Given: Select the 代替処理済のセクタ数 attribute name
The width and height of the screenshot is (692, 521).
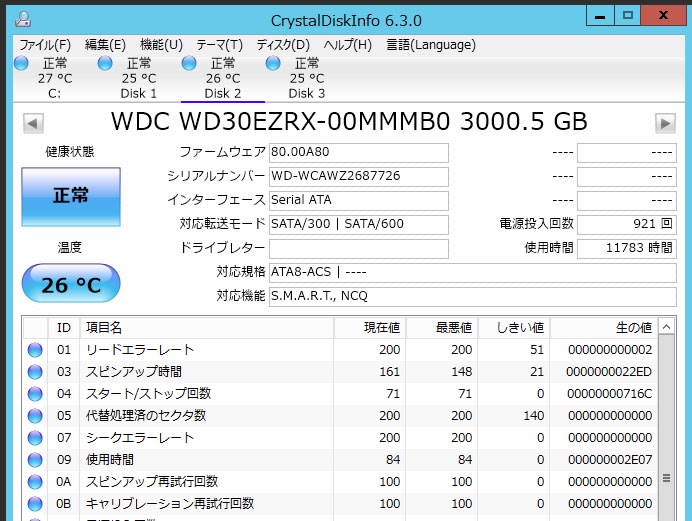Looking at the screenshot, I should [x=146, y=416].
